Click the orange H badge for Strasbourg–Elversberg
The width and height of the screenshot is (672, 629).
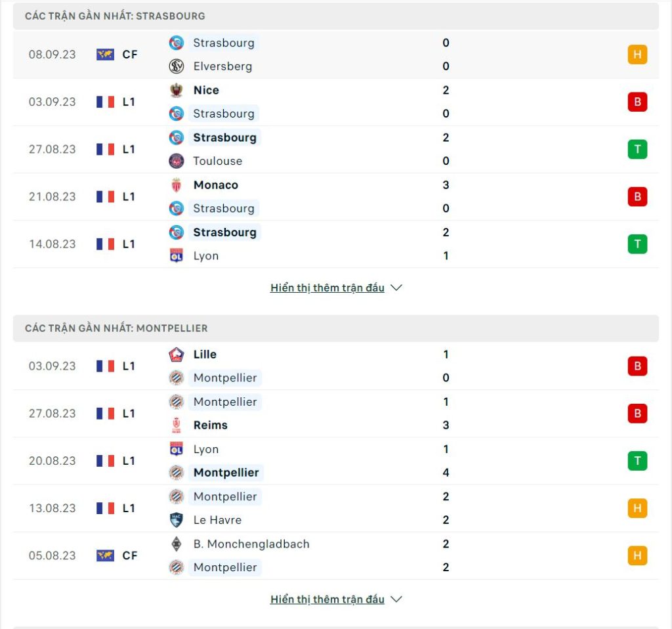[637, 54]
